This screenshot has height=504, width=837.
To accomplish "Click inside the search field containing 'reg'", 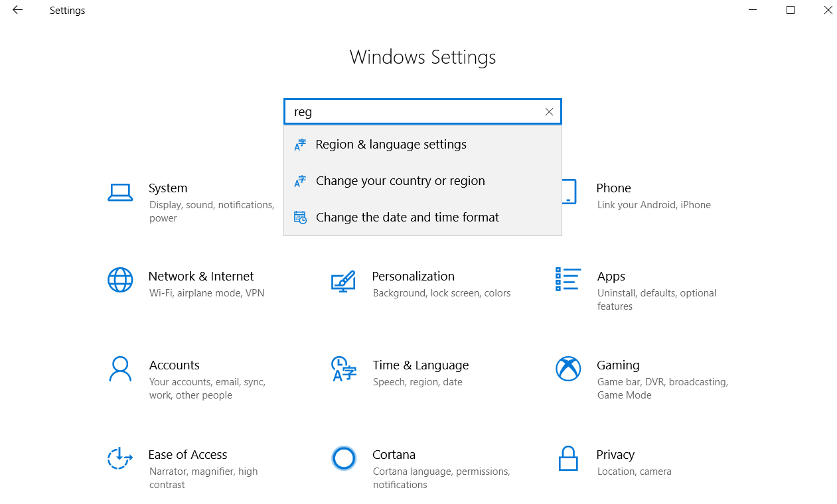I will pyautogui.click(x=423, y=111).
